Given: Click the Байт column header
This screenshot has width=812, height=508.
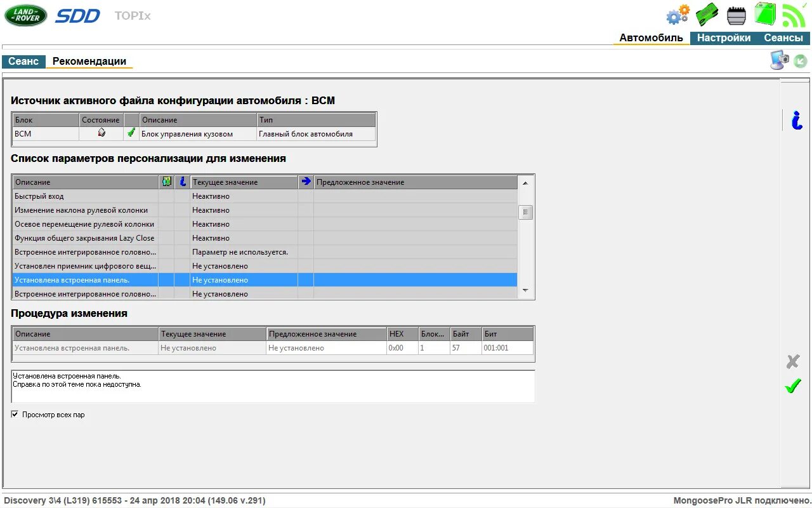Looking at the screenshot, I should coord(466,334).
